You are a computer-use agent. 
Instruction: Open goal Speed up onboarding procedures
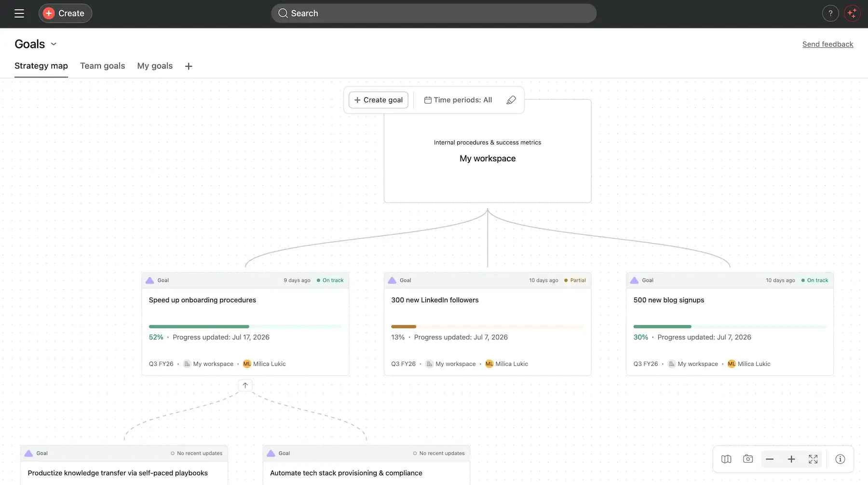coord(203,300)
